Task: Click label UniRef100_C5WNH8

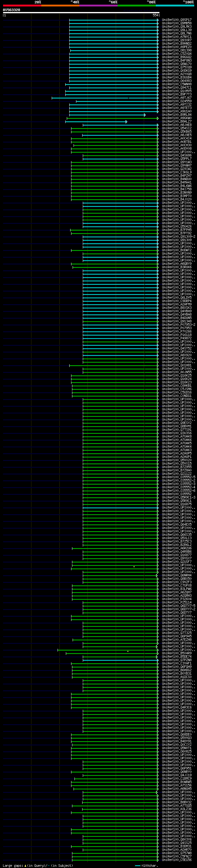Action: click(177, 84)
